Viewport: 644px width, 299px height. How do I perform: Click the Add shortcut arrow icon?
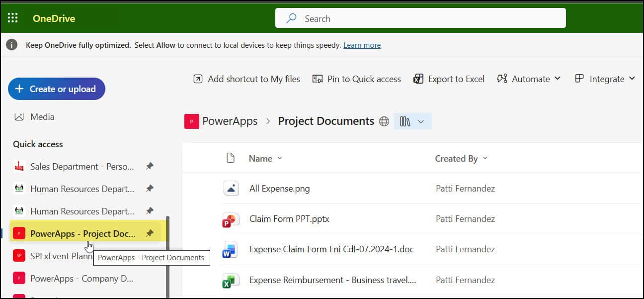[198, 79]
